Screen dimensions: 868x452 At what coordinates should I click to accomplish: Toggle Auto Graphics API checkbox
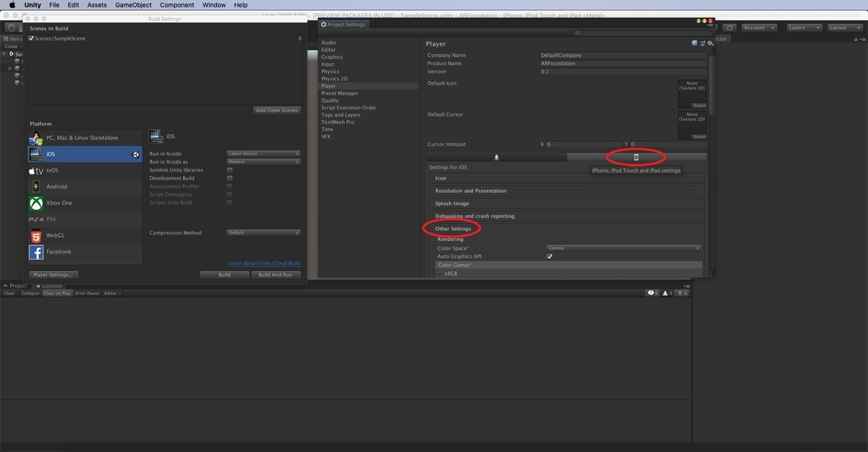click(549, 257)
